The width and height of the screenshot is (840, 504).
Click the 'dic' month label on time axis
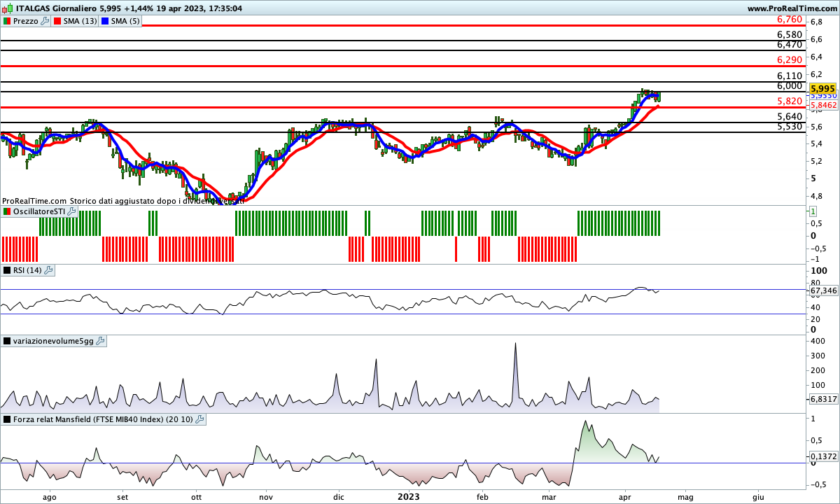(x=339, y=497)
